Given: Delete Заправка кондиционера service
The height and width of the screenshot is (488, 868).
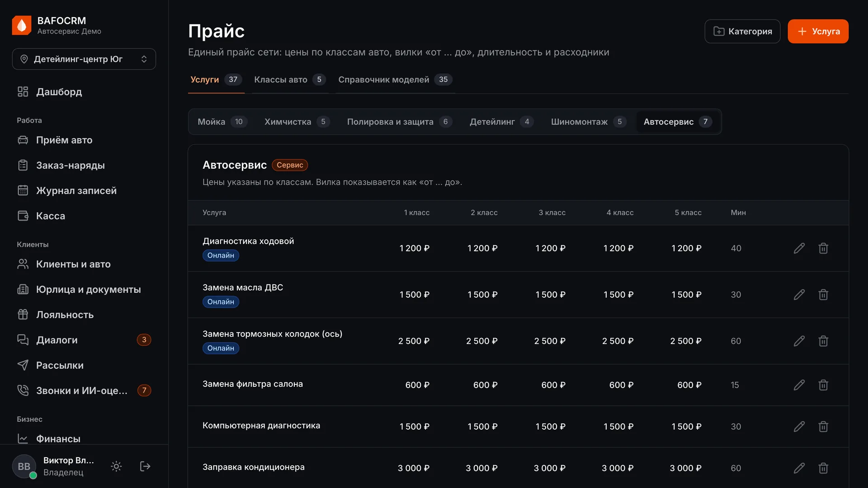Looking at the screenshot, I should pos(823,468).
